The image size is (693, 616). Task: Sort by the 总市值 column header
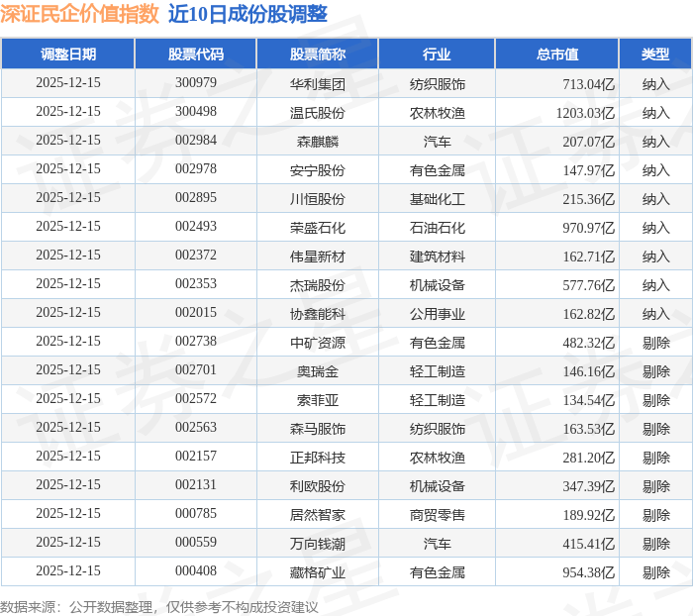[x=557, y=54]
